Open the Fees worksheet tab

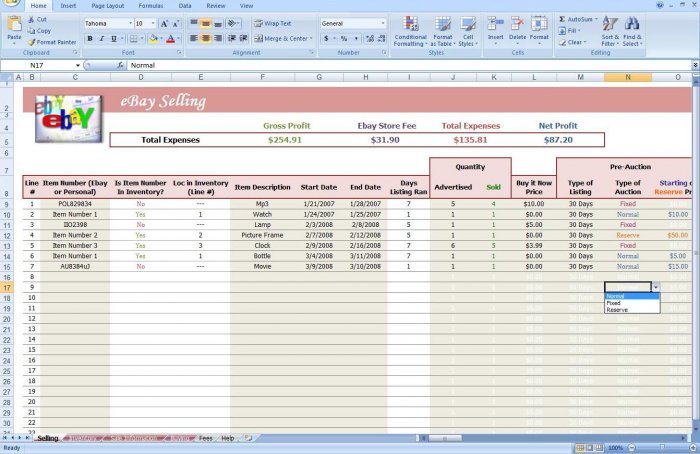205,438
